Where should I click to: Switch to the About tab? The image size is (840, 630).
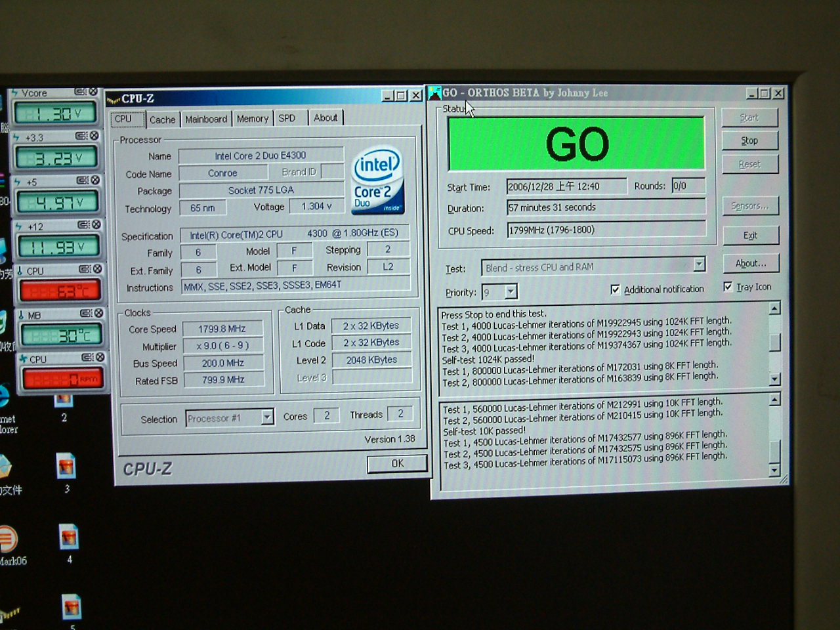(x=325, y=117)
